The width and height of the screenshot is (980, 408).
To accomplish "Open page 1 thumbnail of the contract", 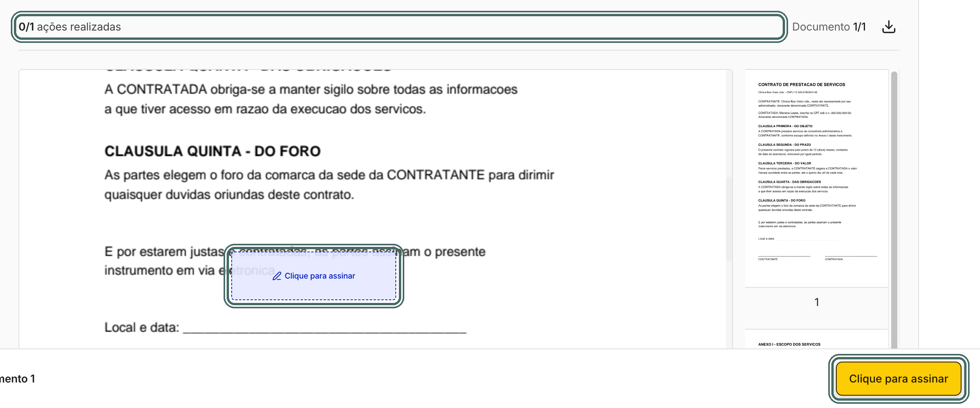I will [x=817, y=178].
